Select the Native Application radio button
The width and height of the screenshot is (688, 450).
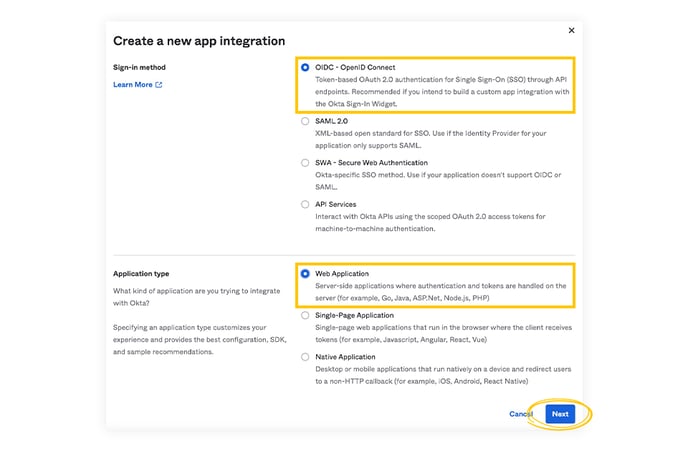[305, 357]
